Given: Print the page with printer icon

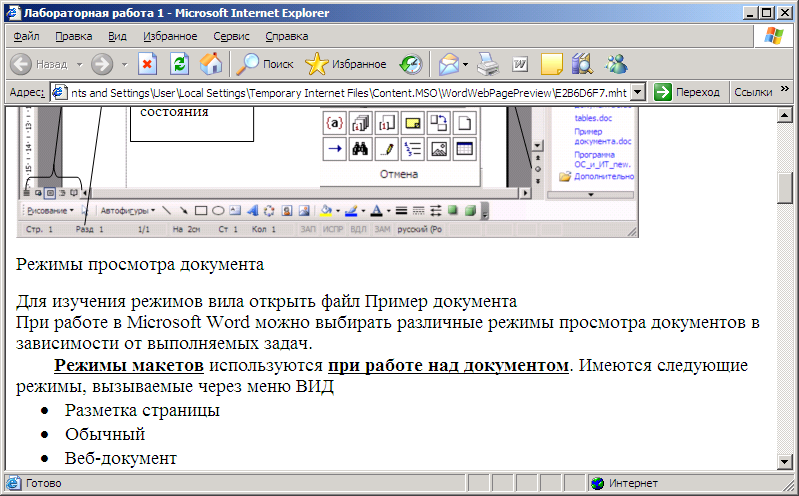Looking at the screenshot, I should tap(488, 64).
